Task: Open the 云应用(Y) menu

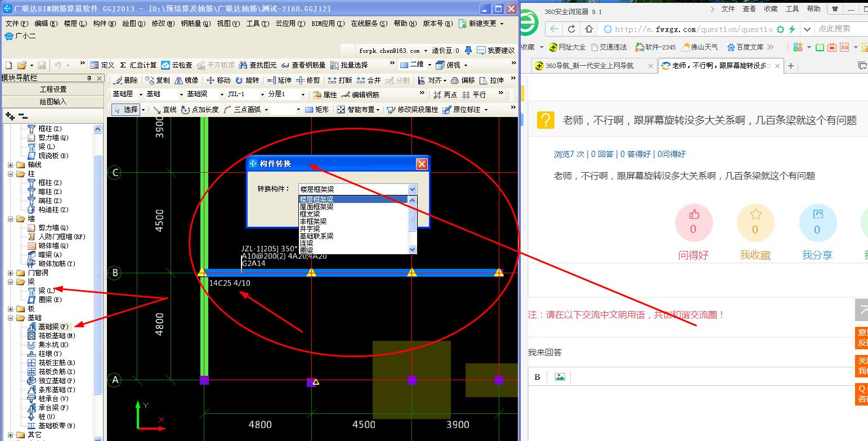Action: [x=290, y=24]
